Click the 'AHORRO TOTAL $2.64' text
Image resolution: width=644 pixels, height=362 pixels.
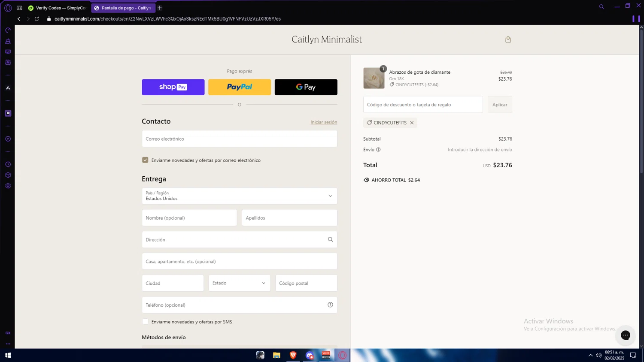tap(395, 180)
